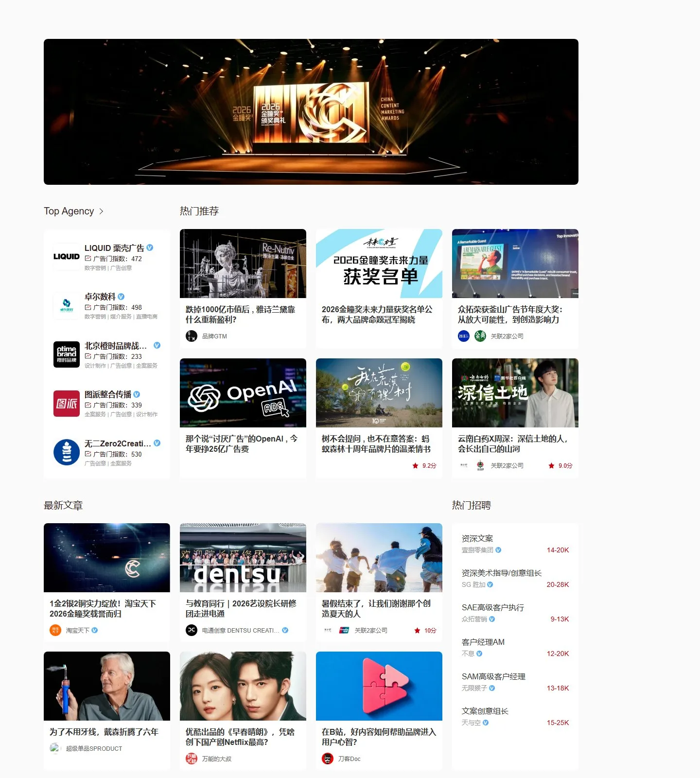700x778 pixels.
Task: Open article 云南白药X周深:深信土地的人
Action: (512, 444)
